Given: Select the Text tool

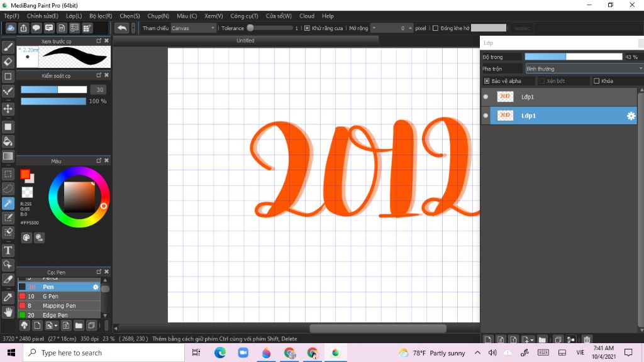Looking at the screenshot, I should pyautogui.click(x=8, y=250).
